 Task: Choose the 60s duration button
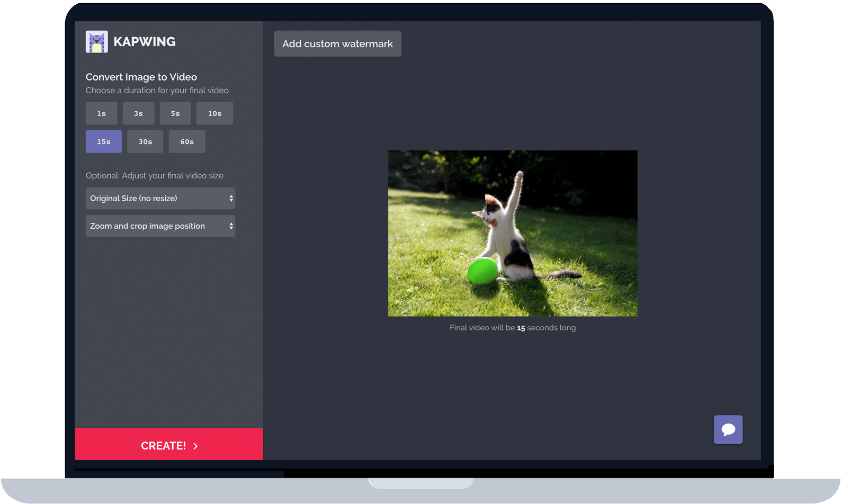pos(187,141)
